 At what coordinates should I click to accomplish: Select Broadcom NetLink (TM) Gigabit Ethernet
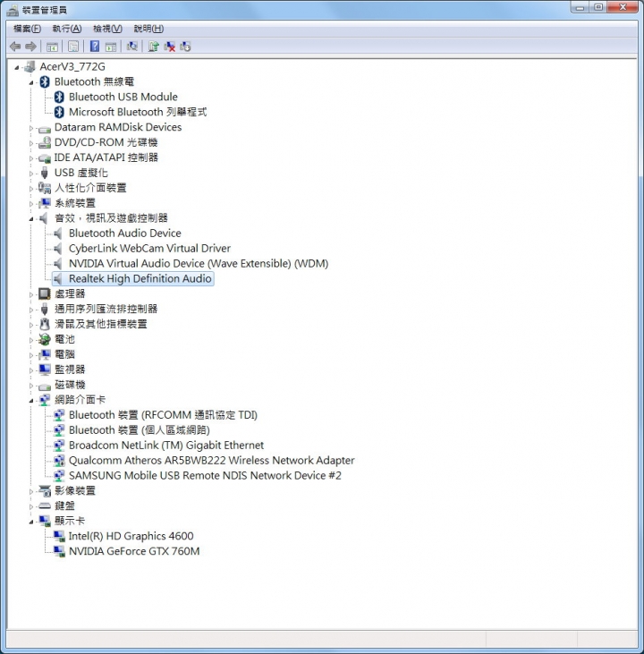(x=166, y=445)
